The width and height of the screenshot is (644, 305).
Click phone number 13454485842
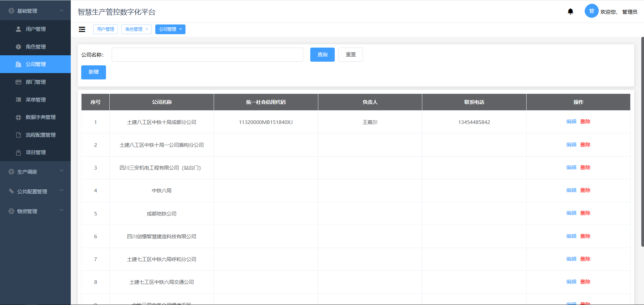point(474,122)
